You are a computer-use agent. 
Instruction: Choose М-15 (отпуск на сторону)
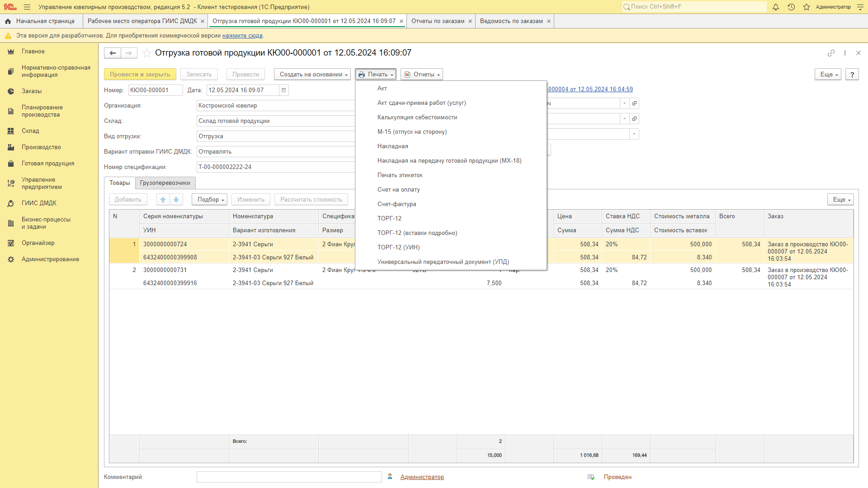click(451, 132)
